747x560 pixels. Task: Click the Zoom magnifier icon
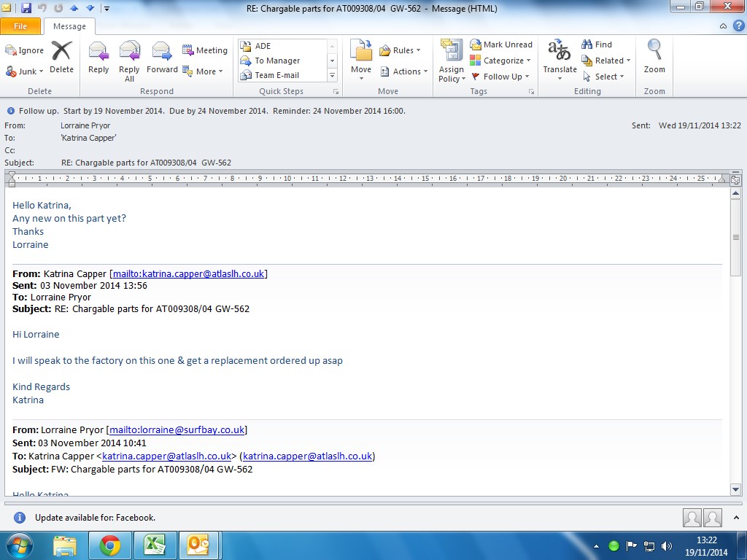coord(654,50)
